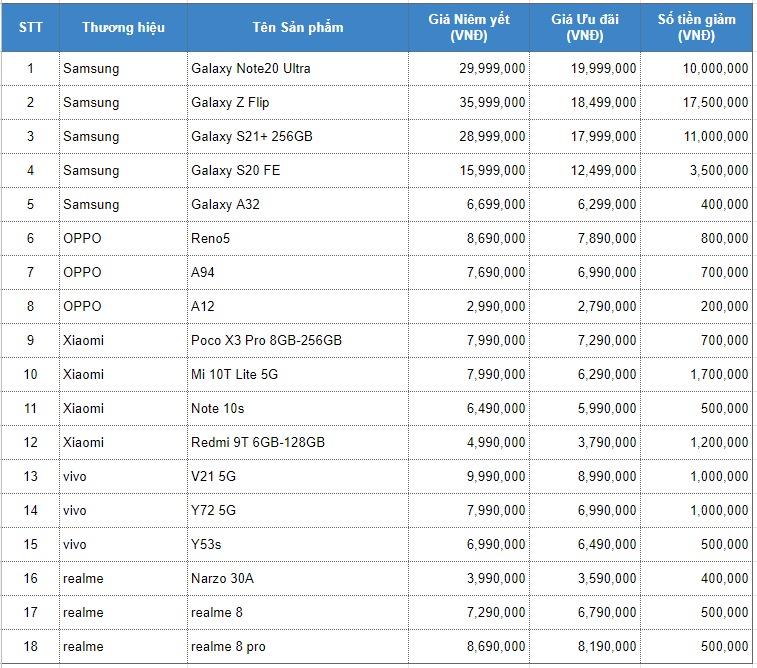
Task: Select the Redmi 9T 6GB-128GB cell
Action: click(298, 442)
